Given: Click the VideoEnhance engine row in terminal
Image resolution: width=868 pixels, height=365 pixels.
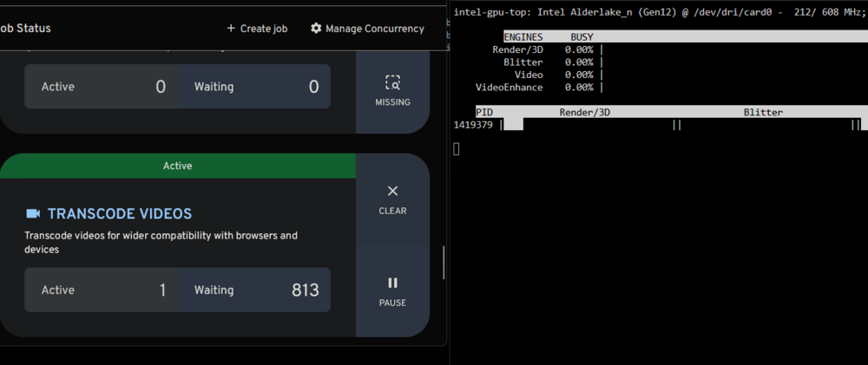Looking at the screenshot, I should tap(539, 88).
